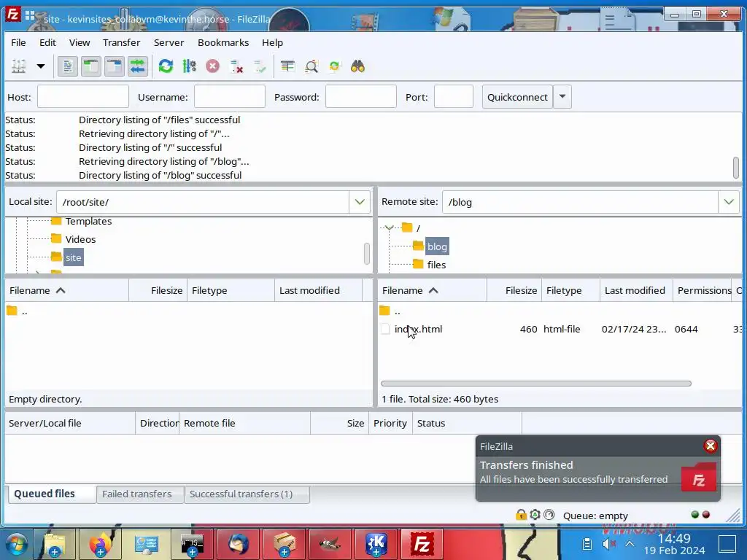747x560 pixels.
Task: Focus the Password input field
Action: (x=360, y=97)
